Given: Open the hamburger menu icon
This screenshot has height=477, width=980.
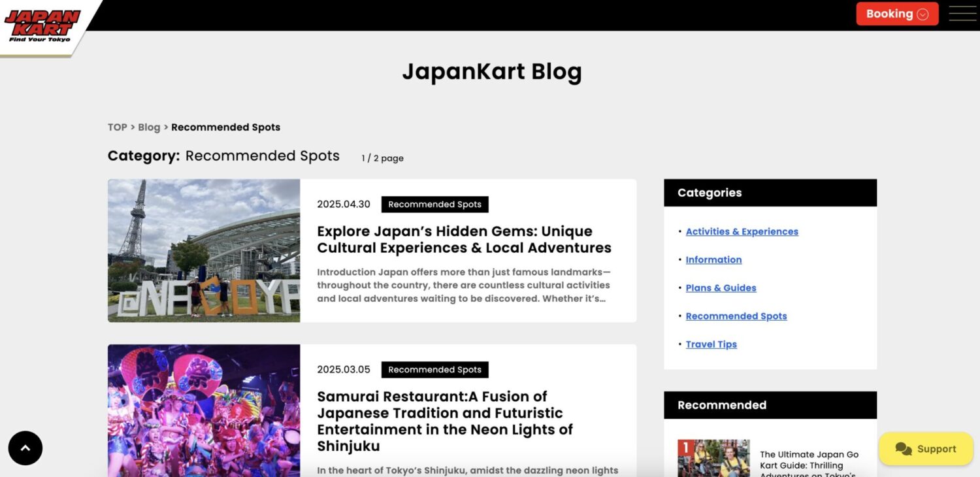Looking at the screenshot, I should tap(962, 14).
